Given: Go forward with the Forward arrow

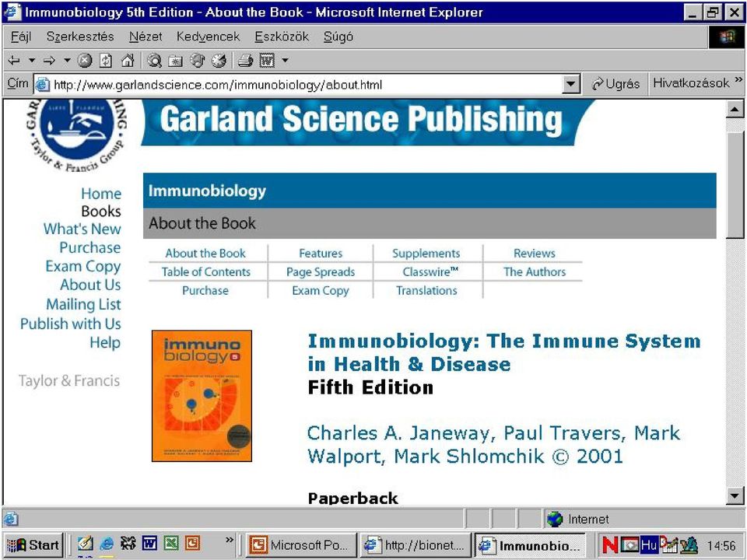Looking at the screenshot, I should [49, 61].
